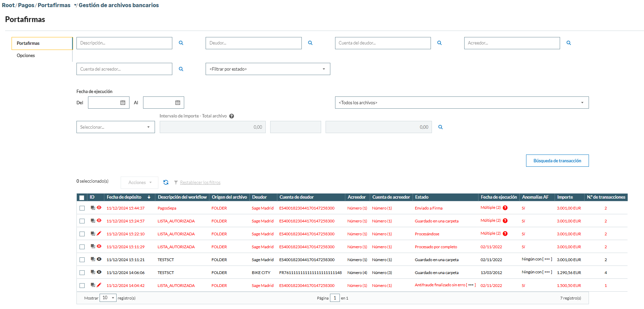Click the pencil icon on the Procesándose row
Screen dimensions: 644x309
[x=99, y=233]
